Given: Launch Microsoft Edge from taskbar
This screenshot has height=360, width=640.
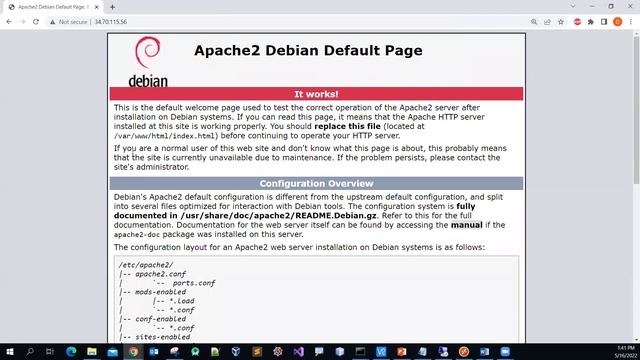Looking at the screenshot, I should (71, 351).
